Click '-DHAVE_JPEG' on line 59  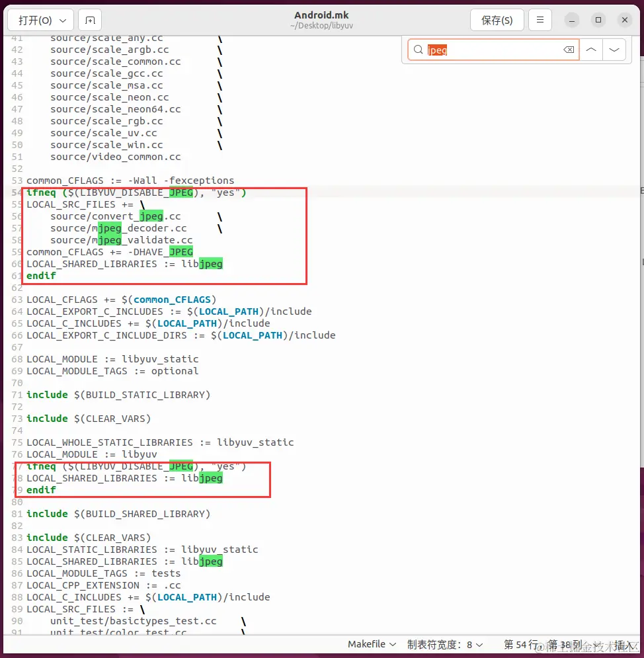click(x=160, y=252)
